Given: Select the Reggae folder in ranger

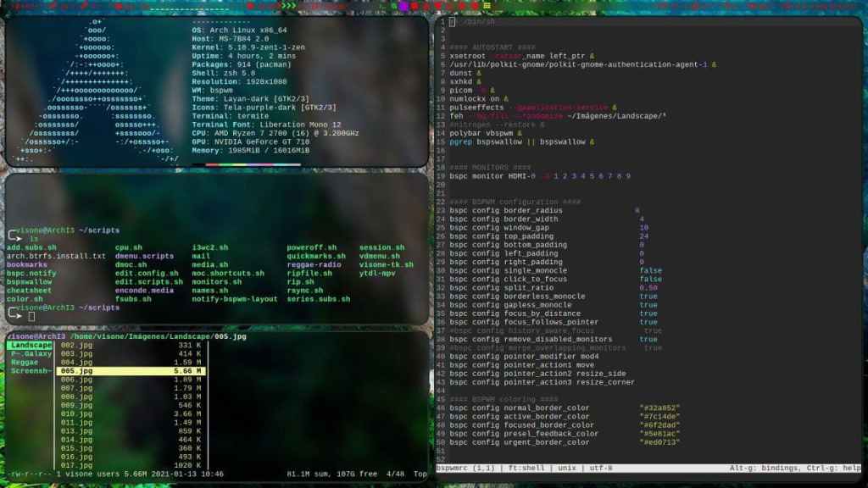Looking at the screenshot, I should tap(25, 363).
